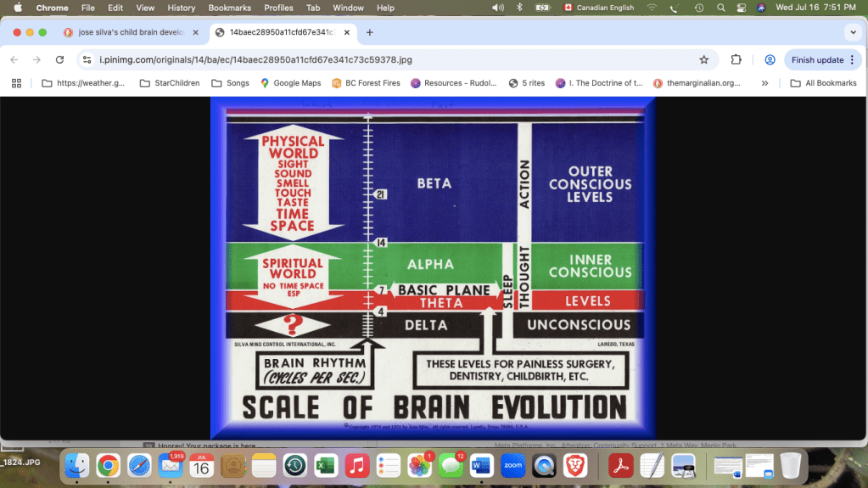Click the site information icon in address bar
868x488 pixels.
[x=87, y=60]
